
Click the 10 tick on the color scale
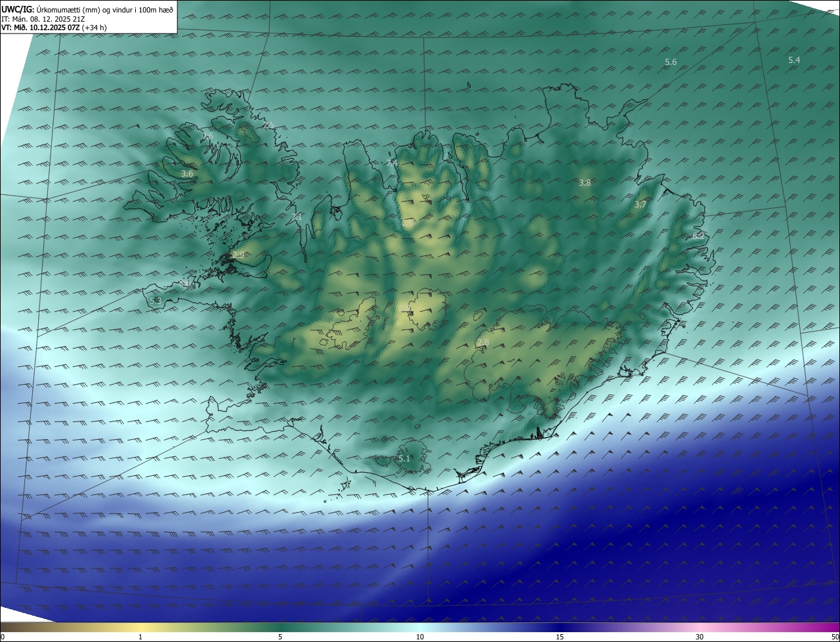[420, 637]
